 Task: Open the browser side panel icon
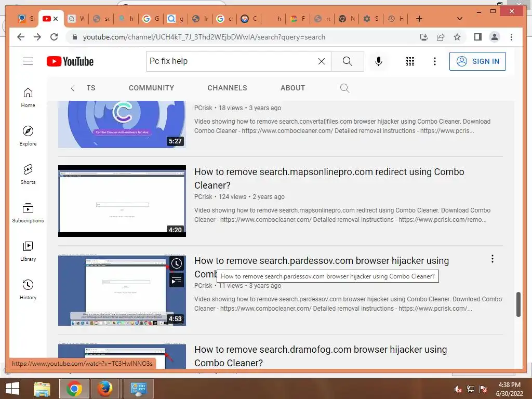pos(478,37)
